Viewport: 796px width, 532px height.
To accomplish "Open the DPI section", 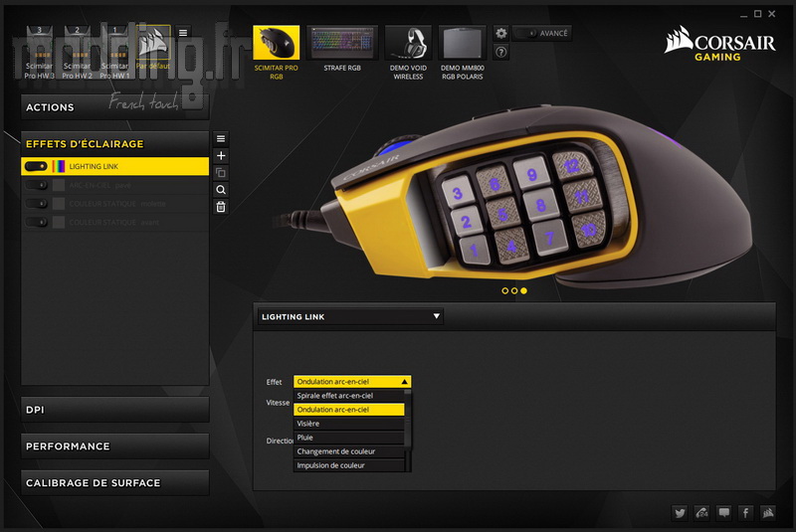I will tap(114, 410).
